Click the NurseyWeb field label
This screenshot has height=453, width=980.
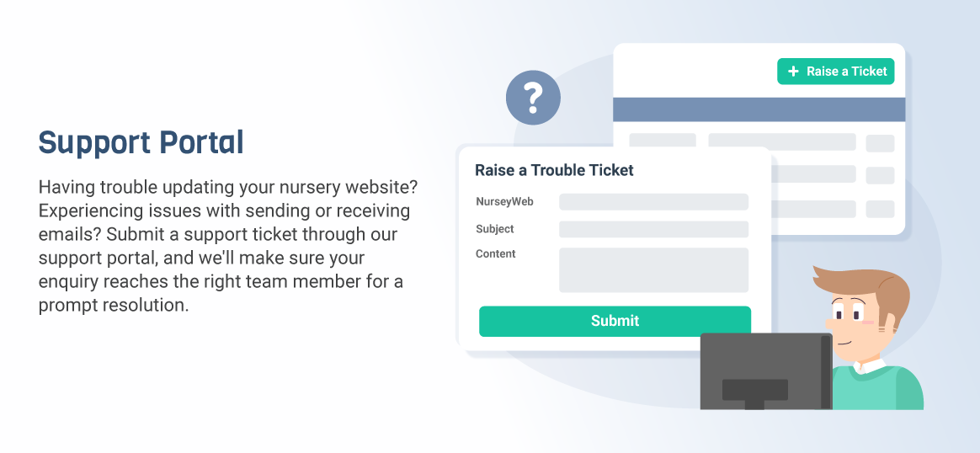click(504, 202)
